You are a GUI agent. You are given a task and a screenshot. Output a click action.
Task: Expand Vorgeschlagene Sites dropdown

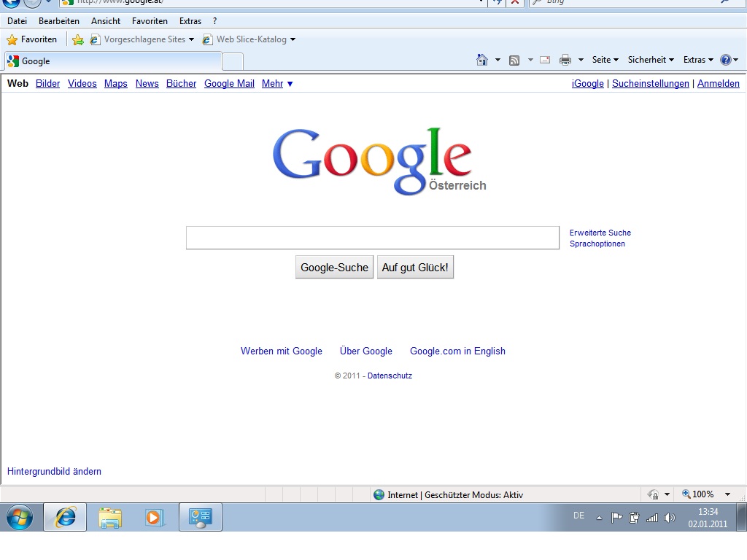(191, 39)
